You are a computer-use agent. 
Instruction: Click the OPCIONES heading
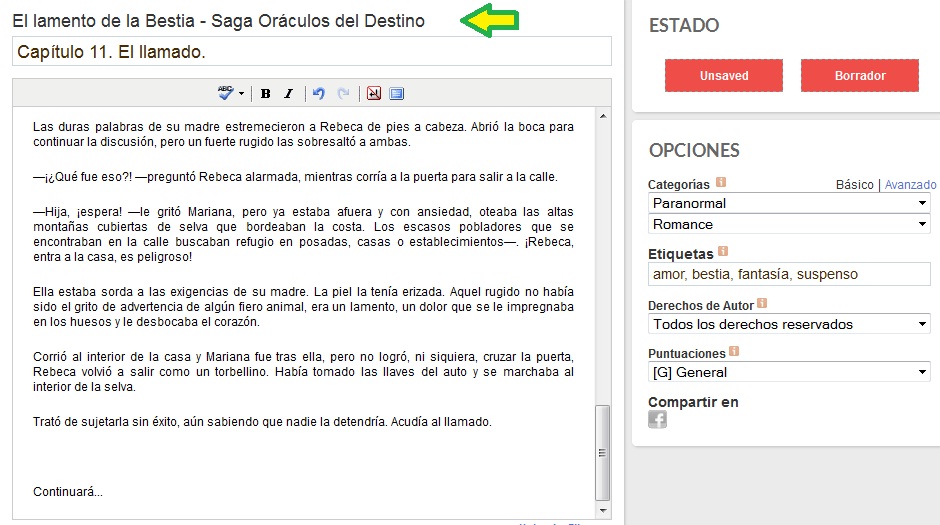[694, 150]
